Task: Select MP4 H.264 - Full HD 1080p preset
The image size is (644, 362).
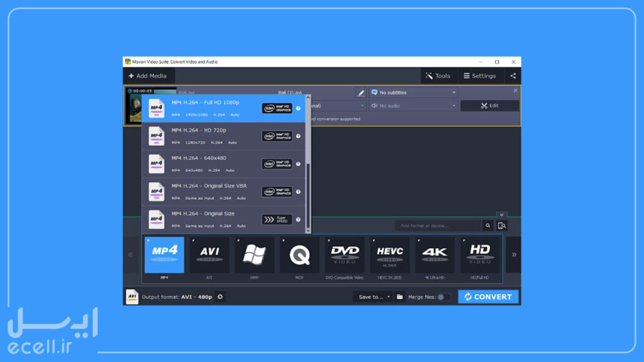Action: tap(223, 108)
